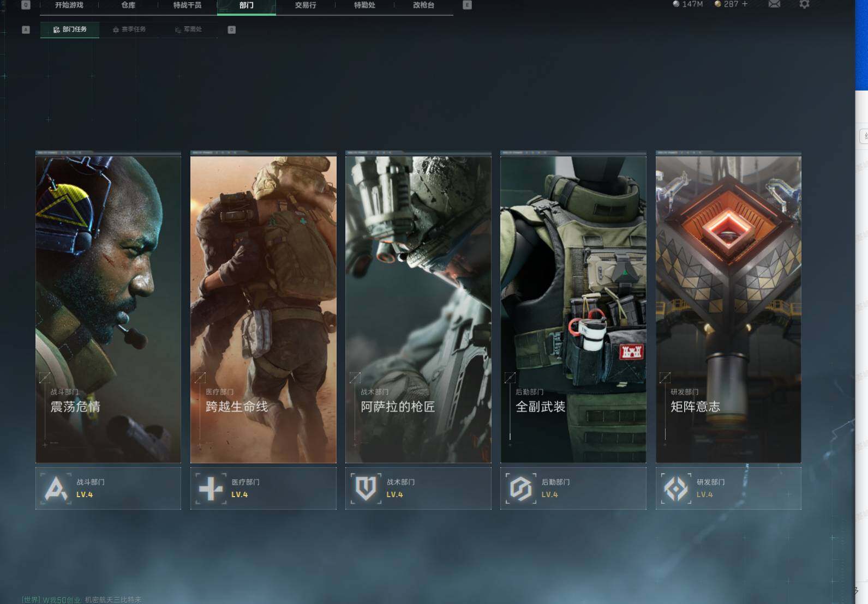Click the 287 currency balance

[x=731, y=4]
